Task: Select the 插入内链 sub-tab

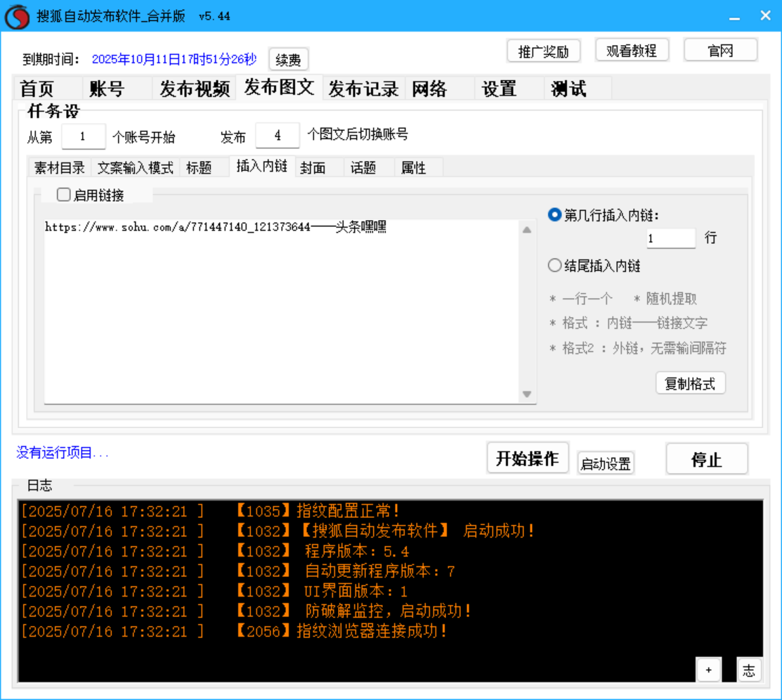Action: (x=262, y=166)
